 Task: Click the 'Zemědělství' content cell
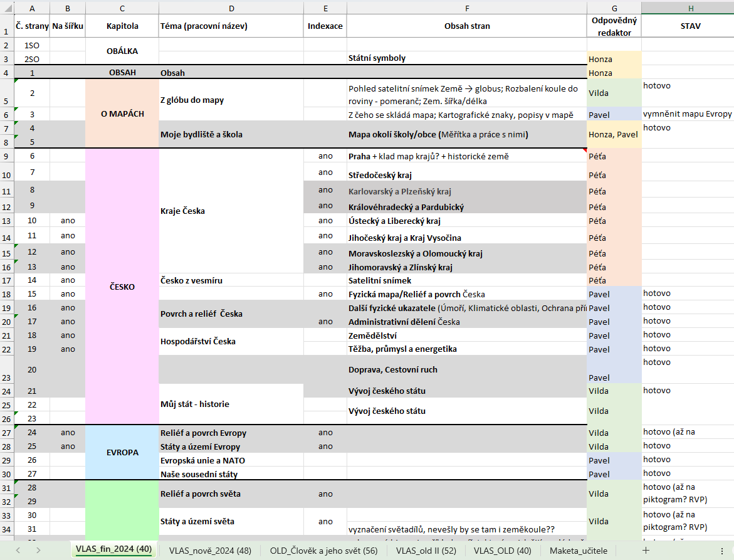coord(467,335)
